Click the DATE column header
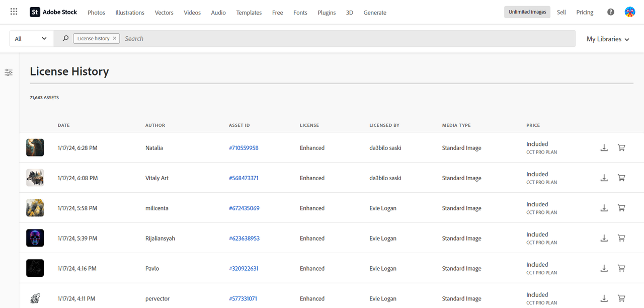The height and width of the screenshot is (308, 644). click(x=63, y=125)
